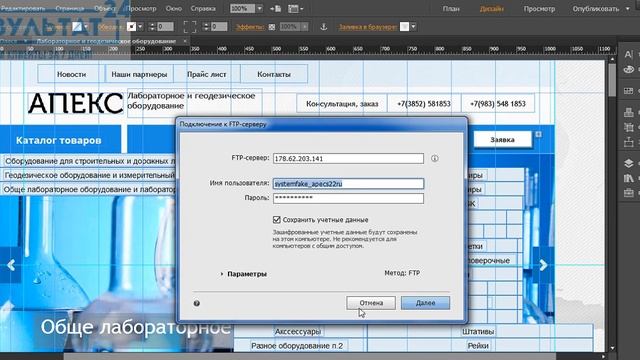Viewport: 640px width, 360px height.
Task: Click the Заявка button on page
Action: (x=502, y=140)
